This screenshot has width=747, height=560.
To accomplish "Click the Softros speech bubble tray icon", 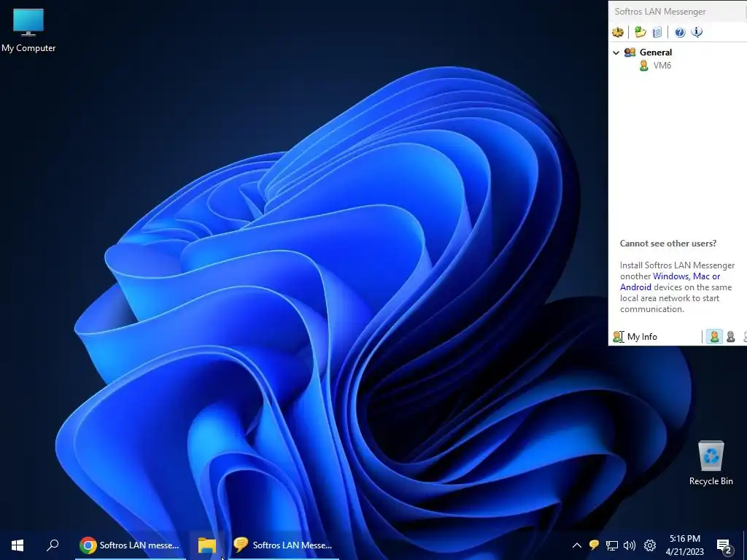I will coord(594,545).
